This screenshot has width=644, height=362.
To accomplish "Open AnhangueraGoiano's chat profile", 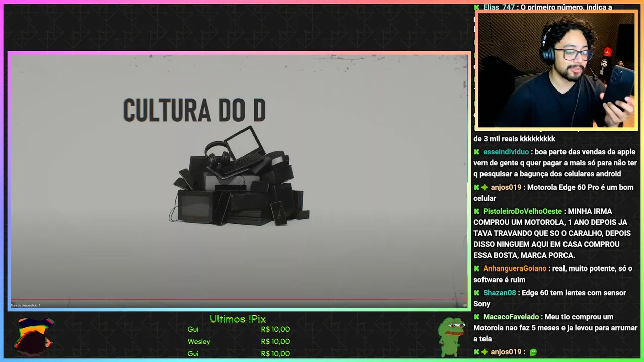I will coord(515,268).
